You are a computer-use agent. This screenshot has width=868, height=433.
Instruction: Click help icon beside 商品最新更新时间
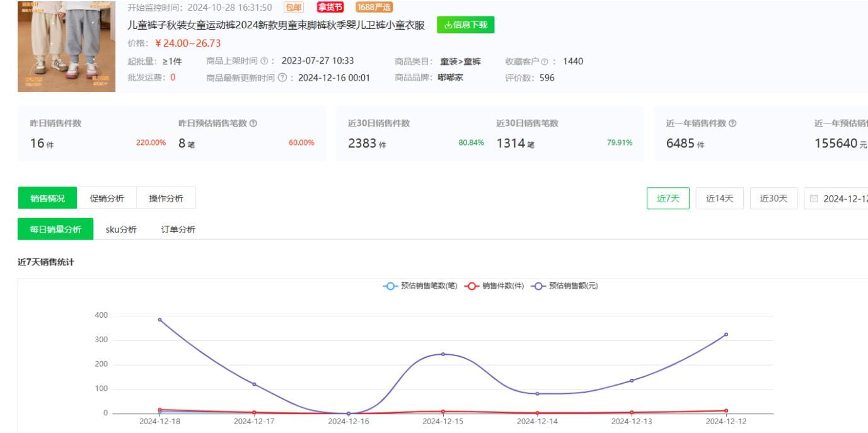click(x=282, y=78)
